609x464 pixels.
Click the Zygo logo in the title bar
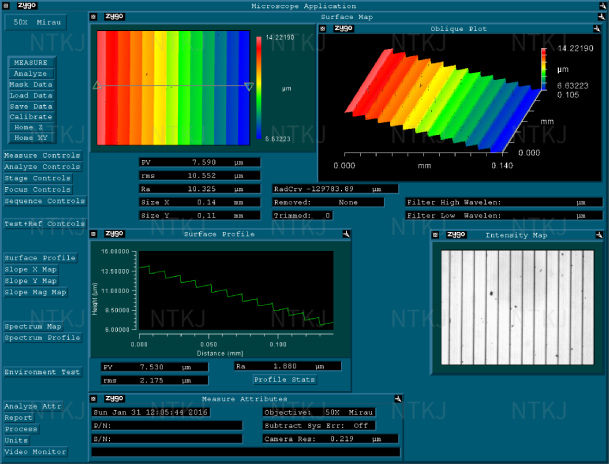coord(26,6)
